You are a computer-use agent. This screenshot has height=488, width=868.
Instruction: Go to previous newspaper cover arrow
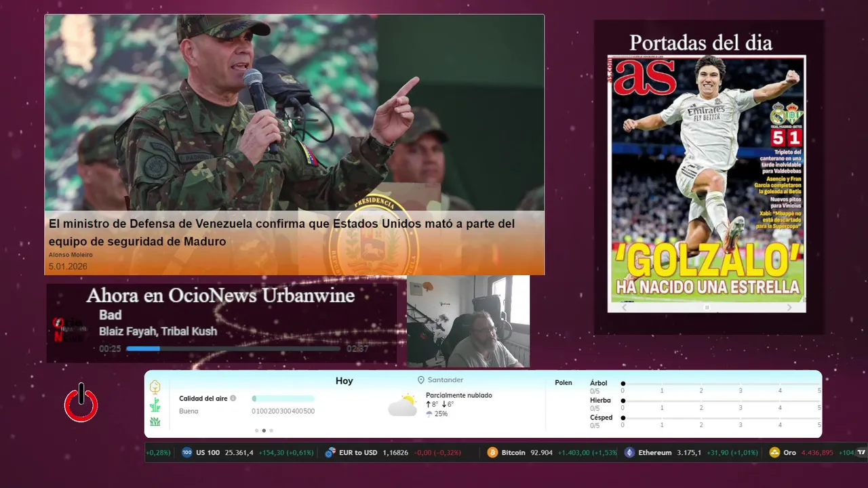[x=625, y=308]
